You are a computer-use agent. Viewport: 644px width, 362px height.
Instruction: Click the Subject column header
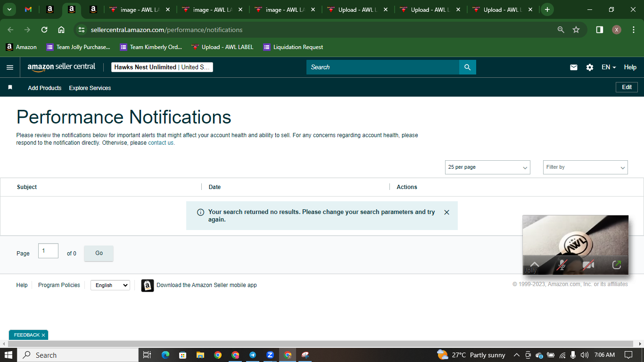[x=27, y=187]
